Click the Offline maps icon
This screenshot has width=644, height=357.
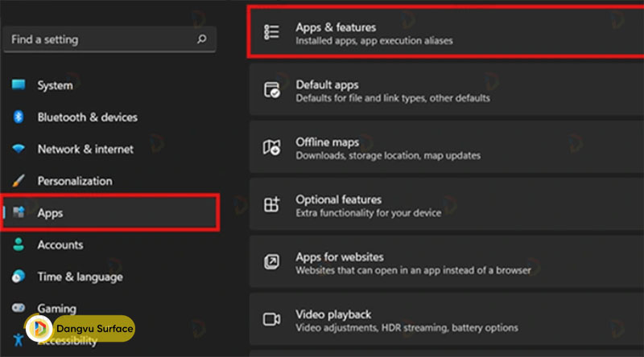point(272,148)
